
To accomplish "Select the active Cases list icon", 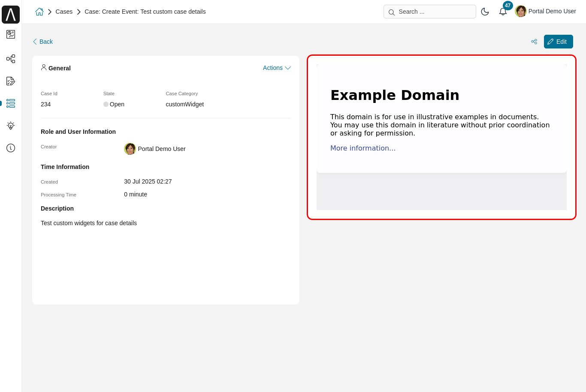I will 11,103.
